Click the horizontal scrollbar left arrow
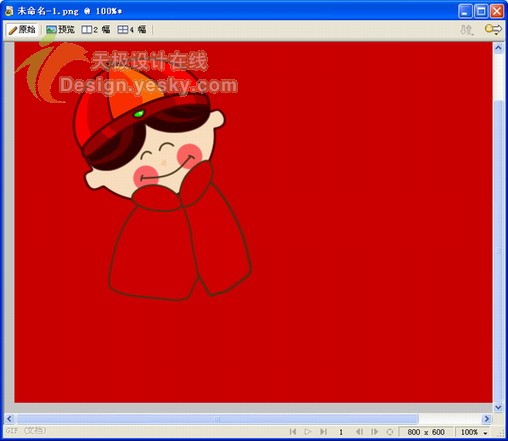The height and width of the screenshot is (441, 508). tap(9, 419)
